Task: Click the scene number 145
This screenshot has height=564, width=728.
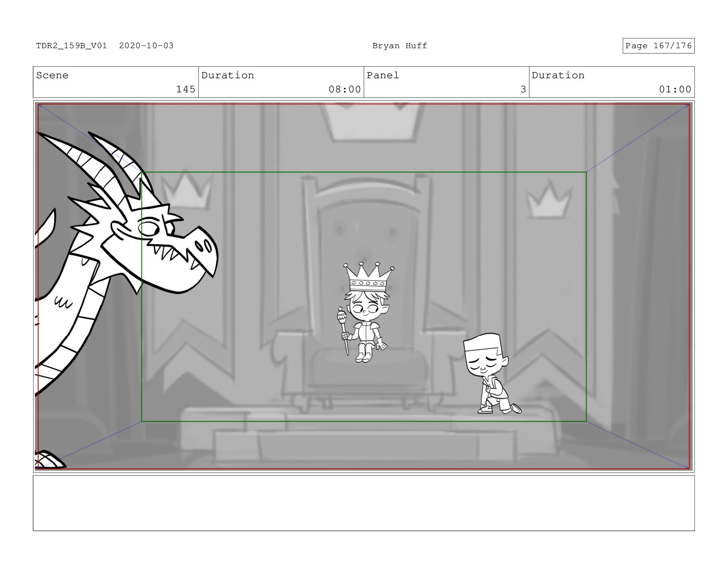Action: (186, 89)
